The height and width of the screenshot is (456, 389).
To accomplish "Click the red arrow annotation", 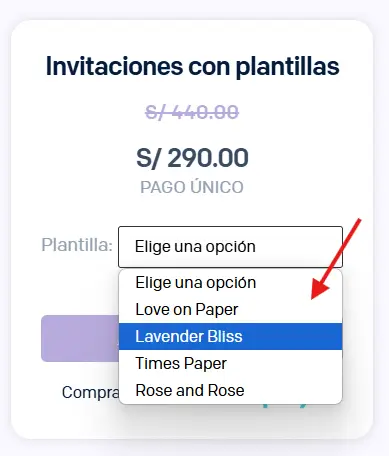I will (x=336, y=259).
